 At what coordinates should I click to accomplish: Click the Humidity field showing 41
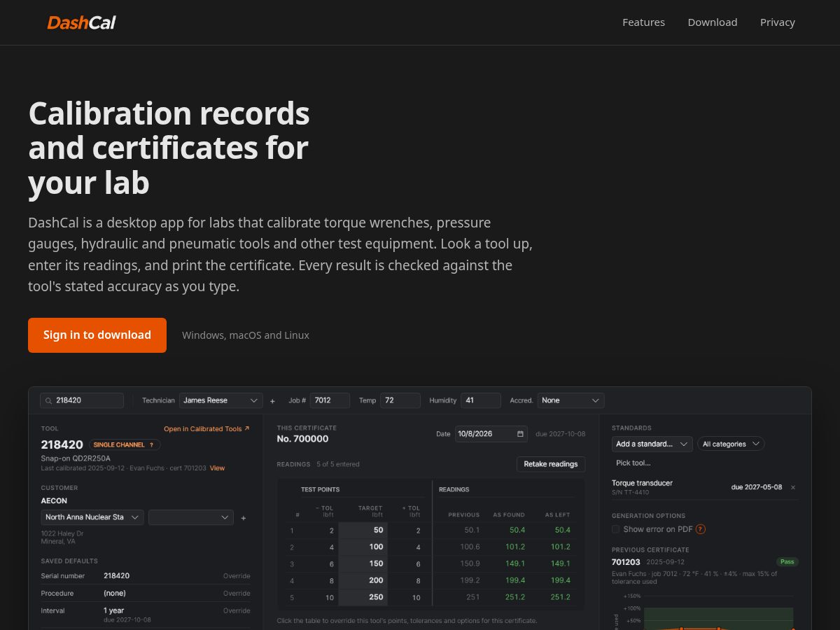coord(481,400)
